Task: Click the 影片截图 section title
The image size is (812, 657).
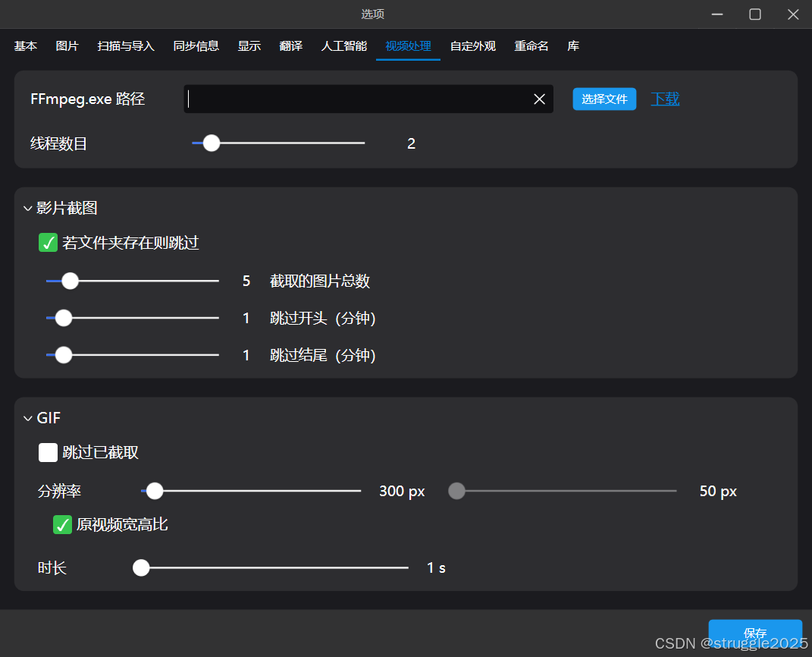Action: (x=67, y=209)
